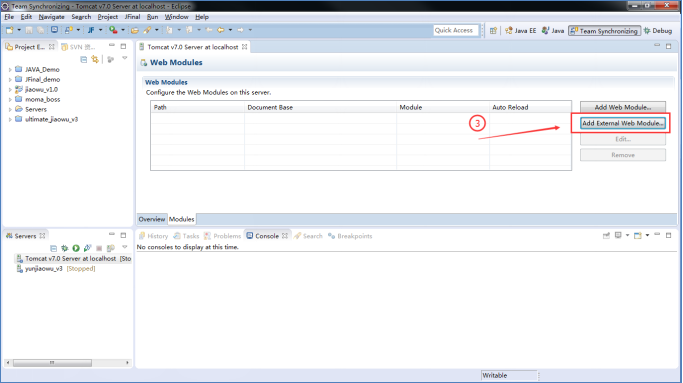Open the Servers view menu triangle

[x=125, y=247]
